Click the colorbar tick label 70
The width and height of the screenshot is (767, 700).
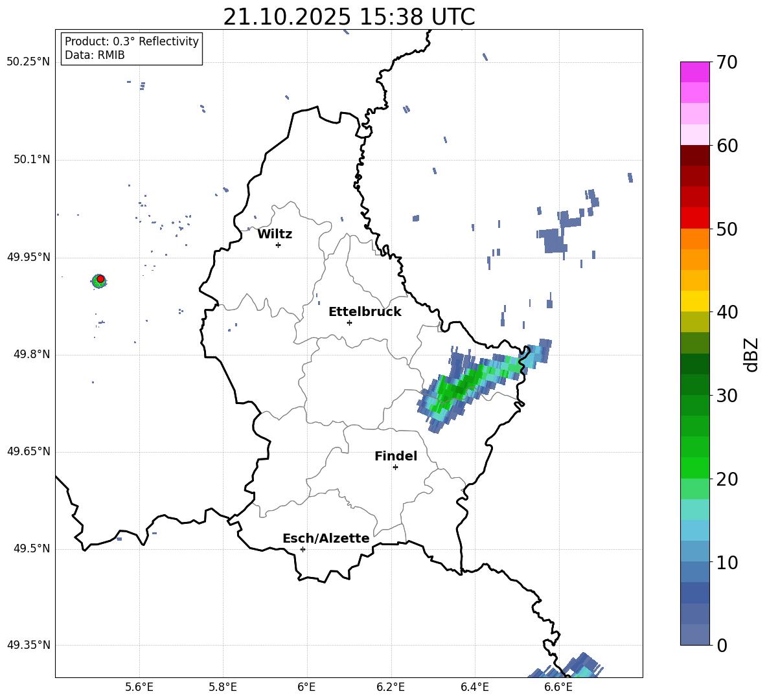click(x=727, y=62)
